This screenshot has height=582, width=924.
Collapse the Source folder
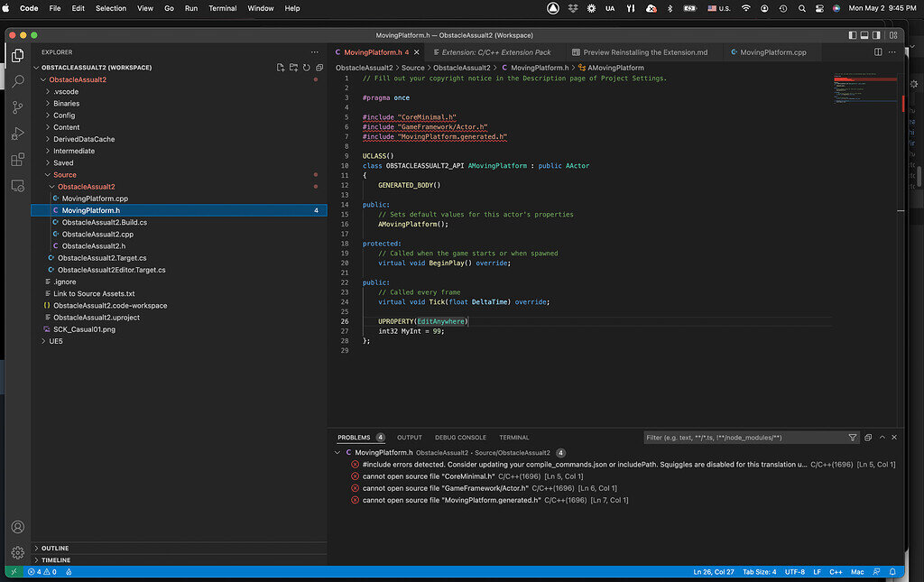64,175
